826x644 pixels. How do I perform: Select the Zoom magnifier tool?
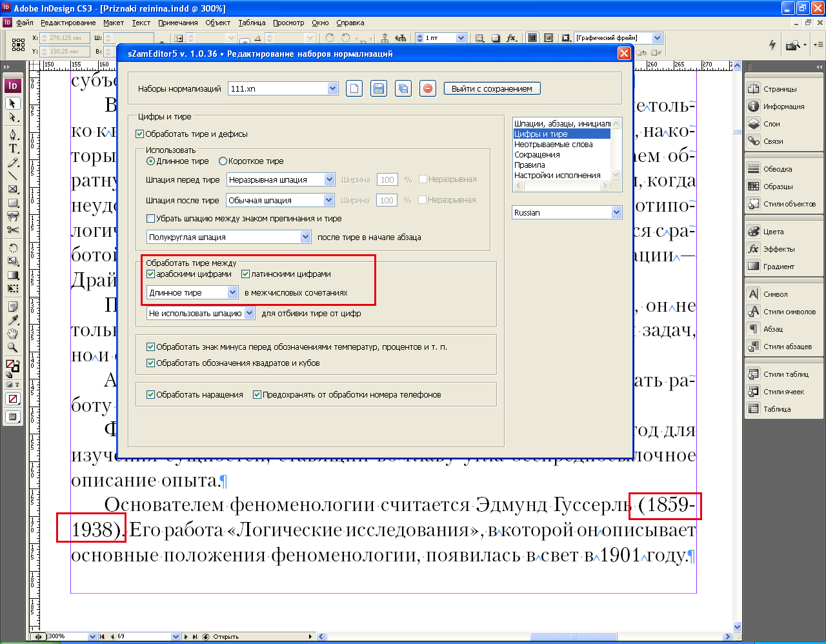(x=12, y=347)
